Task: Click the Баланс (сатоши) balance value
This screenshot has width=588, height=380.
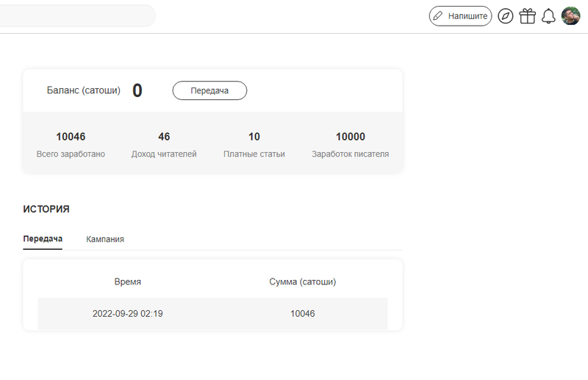Action: point(137,90)
